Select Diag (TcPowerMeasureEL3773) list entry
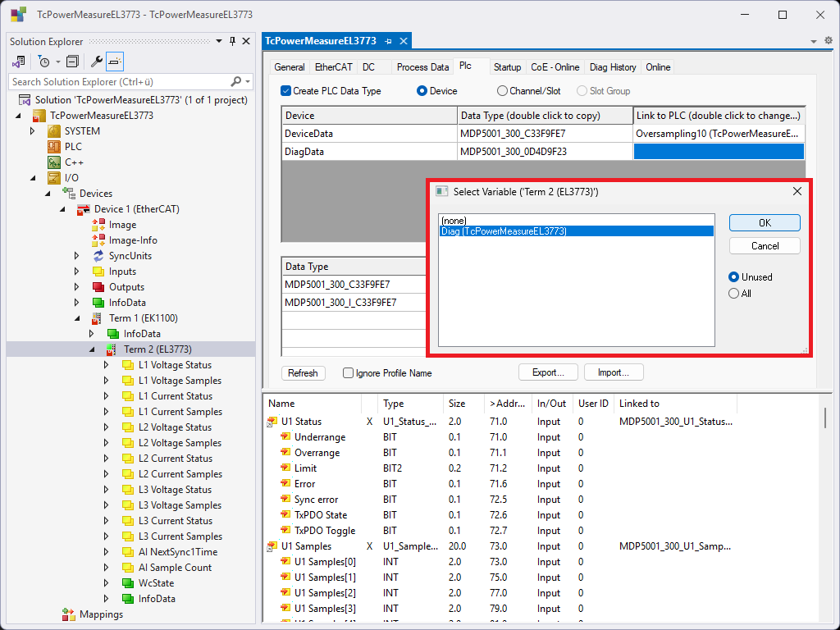840x630 pixels. 577,231
